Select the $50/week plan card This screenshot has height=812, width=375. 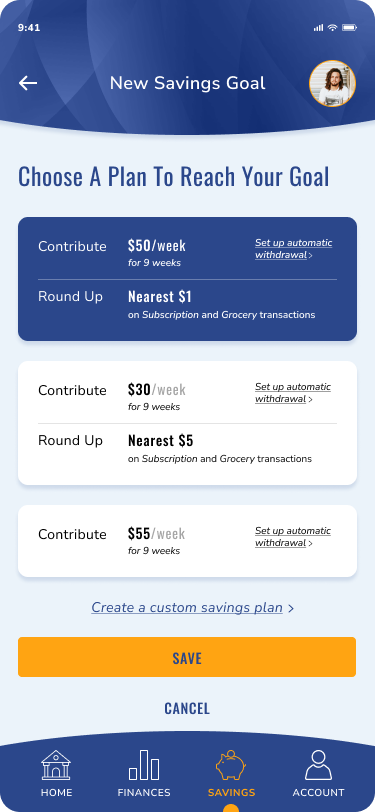[188, 279]
